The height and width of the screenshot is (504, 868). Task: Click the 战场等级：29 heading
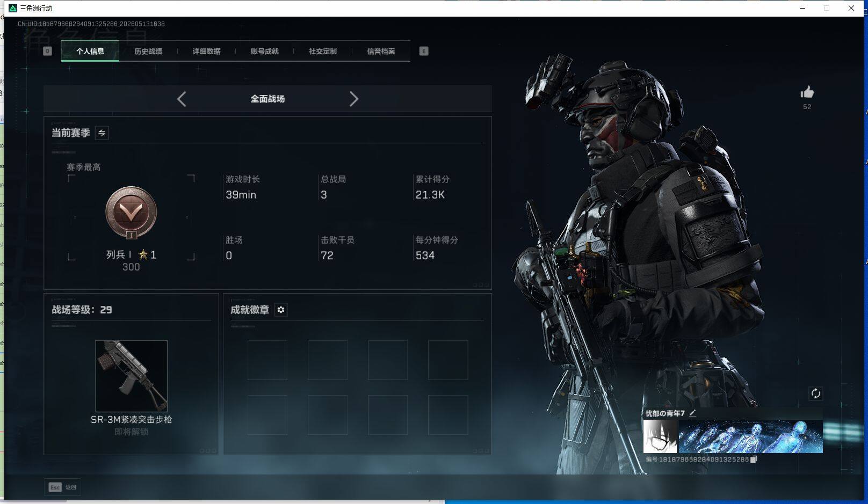82,310
